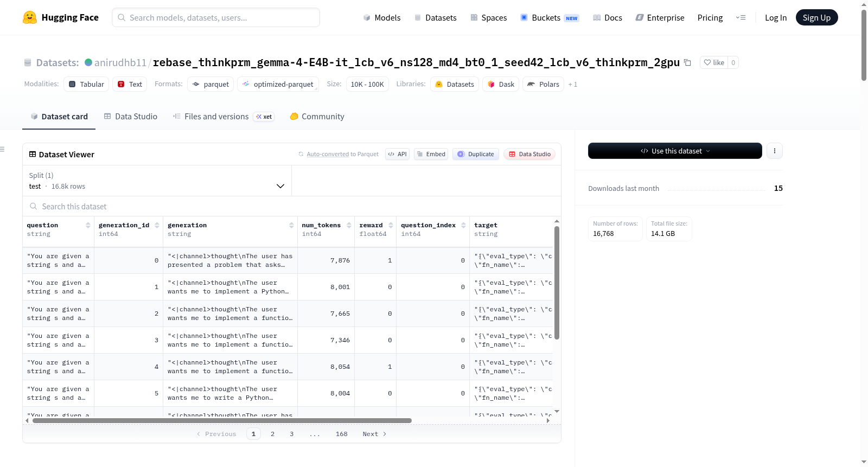Click the search models, datasets, users field
Viewport: 868px width, 467px height.
coord(216,17)
